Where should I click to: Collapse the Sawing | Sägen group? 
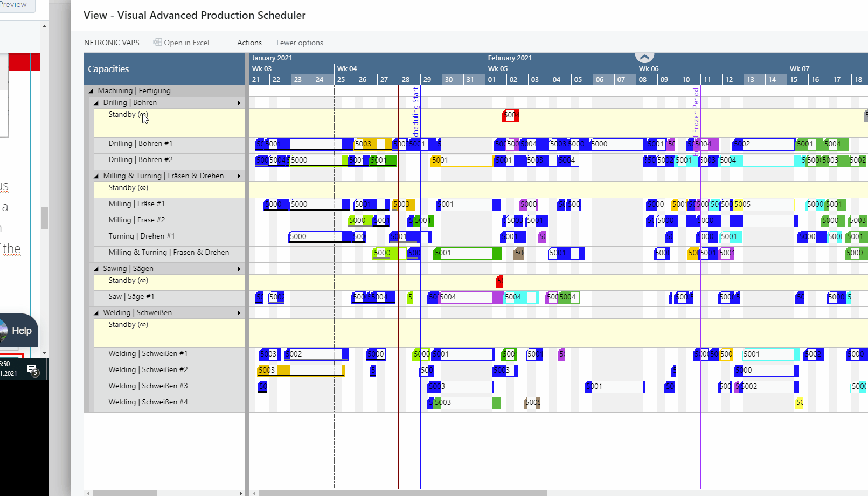[x=96, y=269]
